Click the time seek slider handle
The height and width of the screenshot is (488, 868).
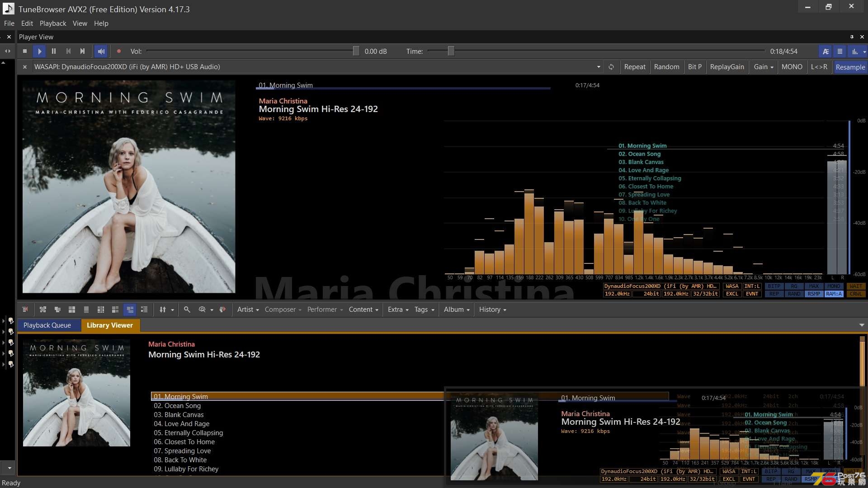(451, 52)
